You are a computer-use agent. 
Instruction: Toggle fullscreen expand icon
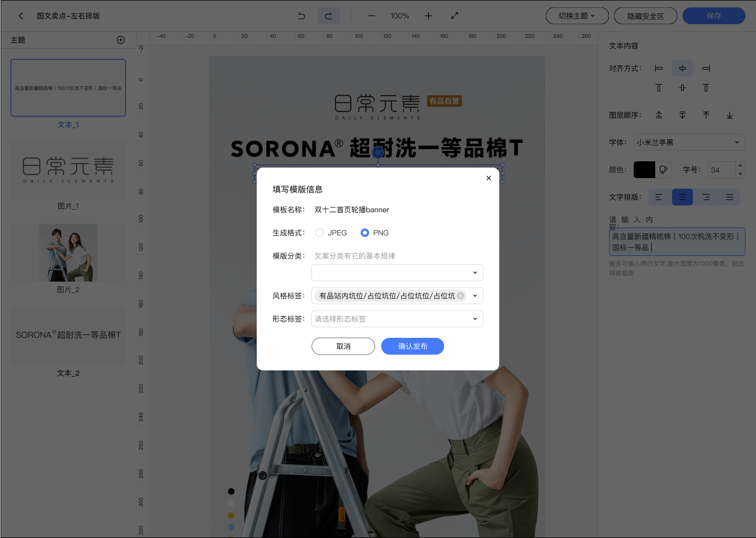point(455,15)
